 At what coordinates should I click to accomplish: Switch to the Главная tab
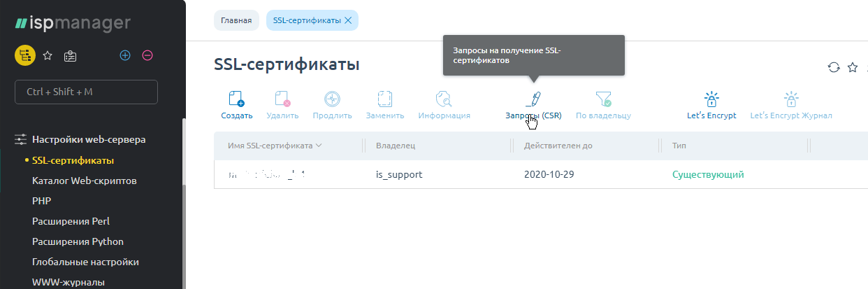pos(236,20)
